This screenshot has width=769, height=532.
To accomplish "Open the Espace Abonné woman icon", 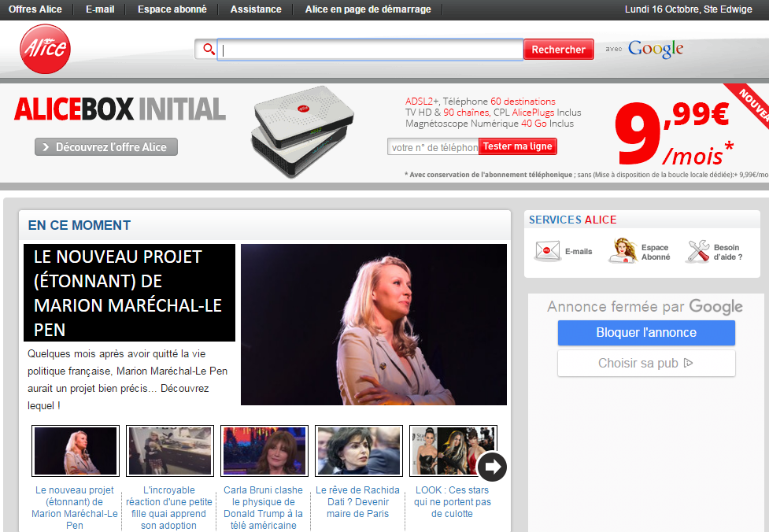I will (623, 250).
